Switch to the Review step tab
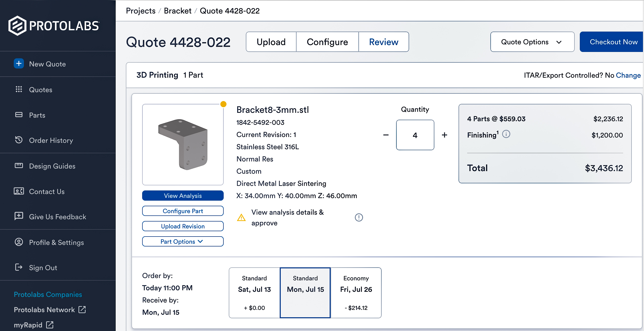 (x=384, y=42)
